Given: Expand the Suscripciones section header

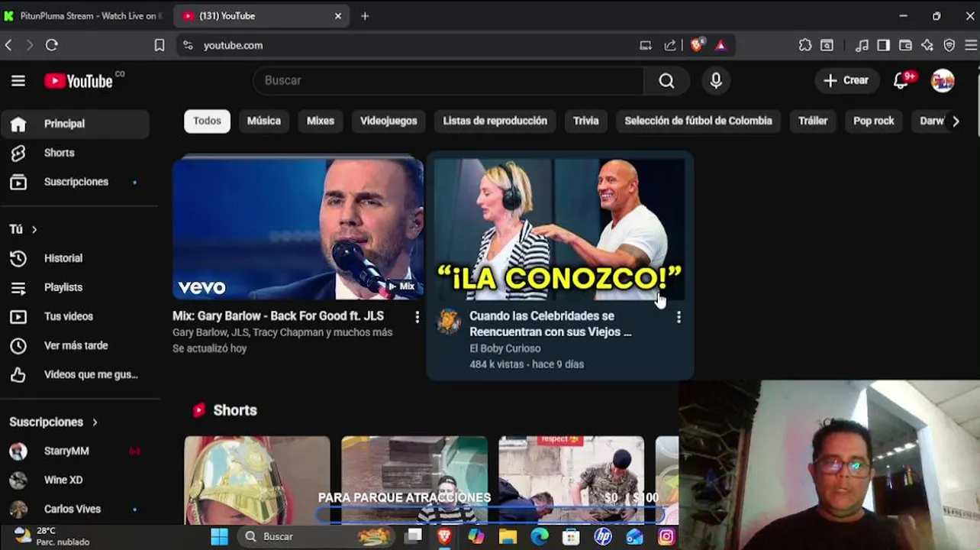Looking at the screenshot, I should [53, 422].
